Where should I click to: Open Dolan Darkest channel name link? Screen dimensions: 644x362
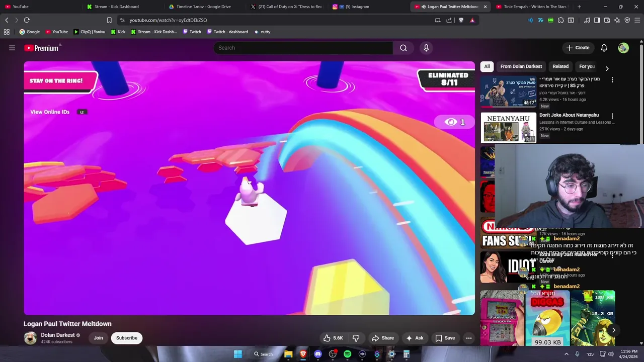58,335
